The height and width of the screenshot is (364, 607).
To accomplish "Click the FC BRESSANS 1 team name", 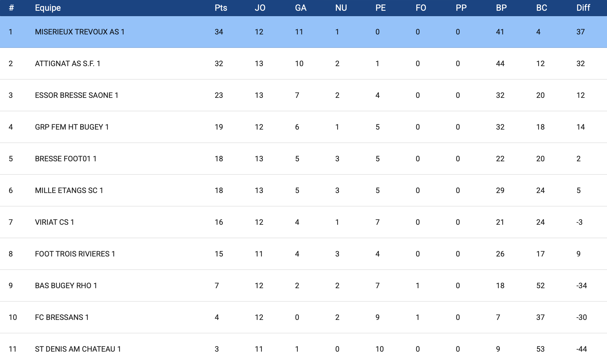I will point(62,317).
